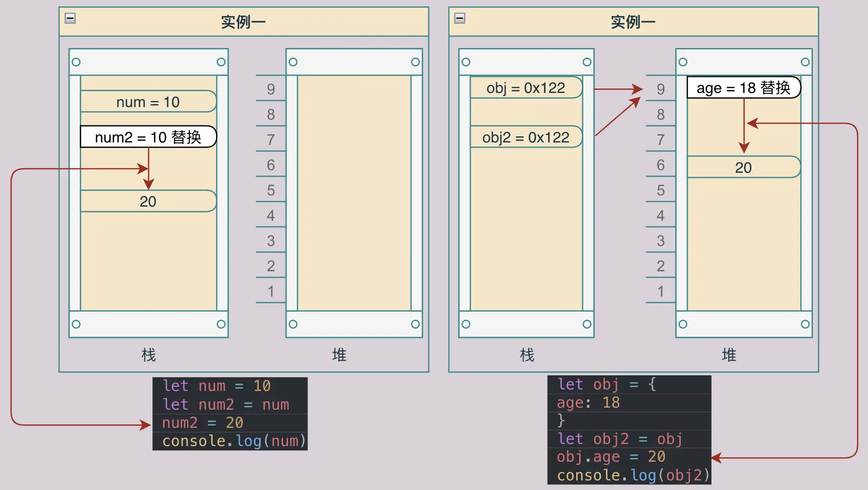Click address "9" beside the age = 18 box
868x490 pixels.
pyautogui.click(x=661, y=89)
